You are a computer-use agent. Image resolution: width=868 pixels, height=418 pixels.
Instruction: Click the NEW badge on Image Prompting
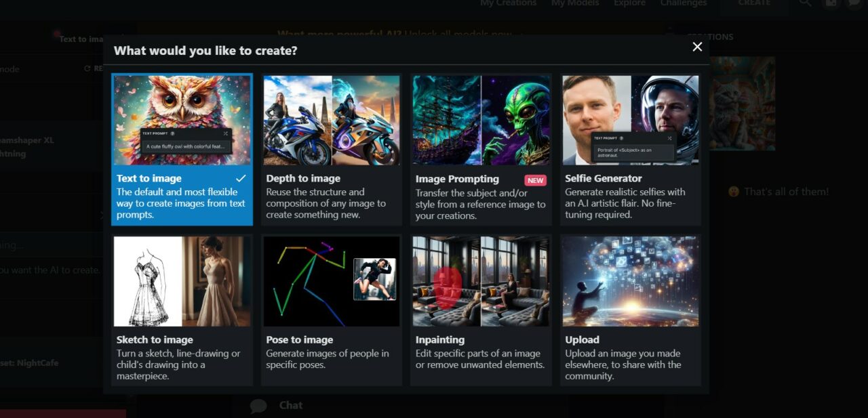(535, 180)
